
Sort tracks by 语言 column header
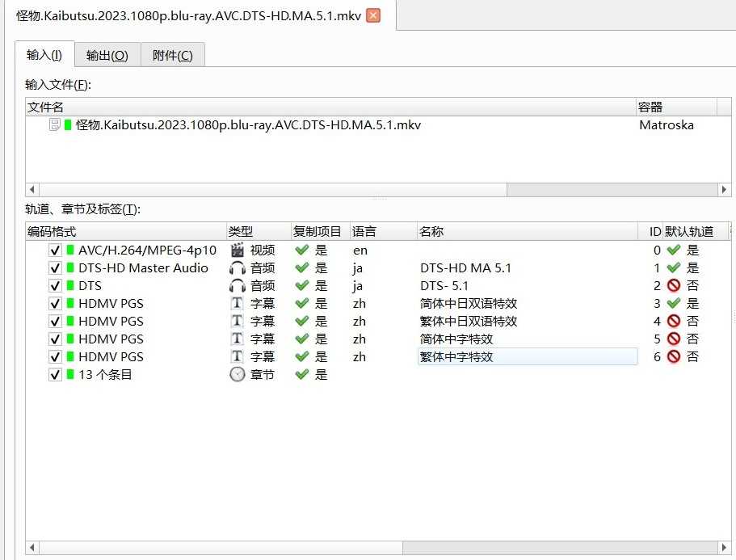384,231
